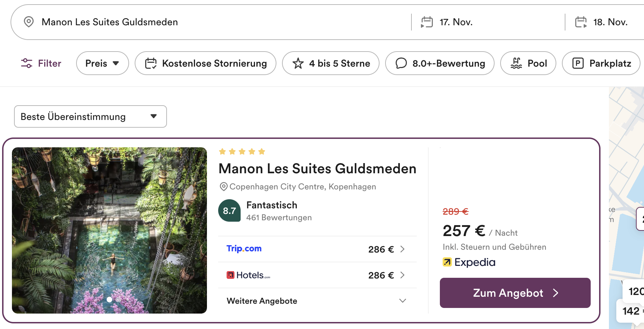Open the hotel pool photo

pyautogui.click(x=109, y=230)
